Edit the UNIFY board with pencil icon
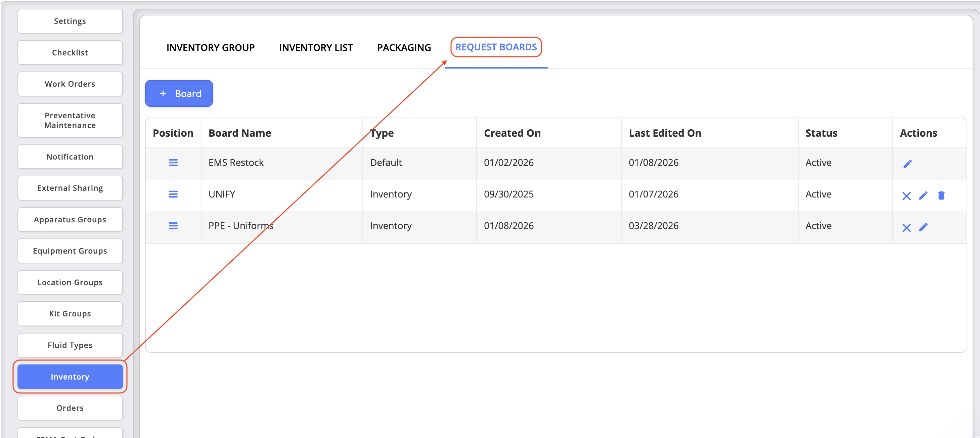980x438 pixels. pyautogui.click(x=923, y=195)
